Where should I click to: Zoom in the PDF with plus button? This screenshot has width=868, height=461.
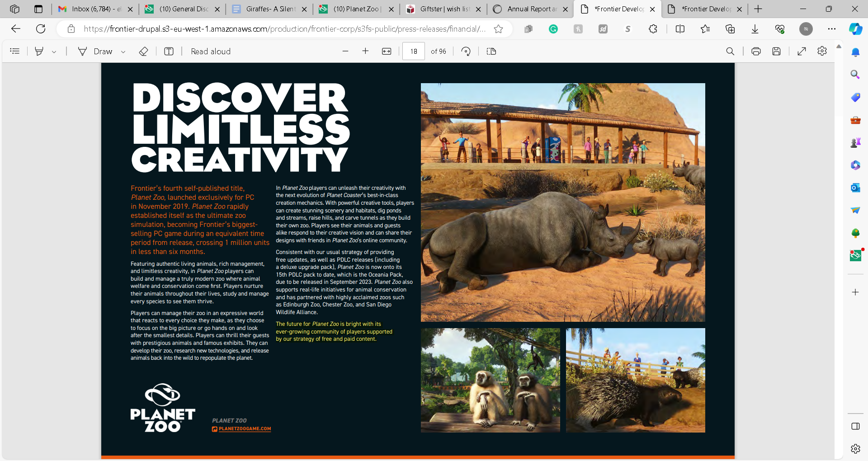365,51
